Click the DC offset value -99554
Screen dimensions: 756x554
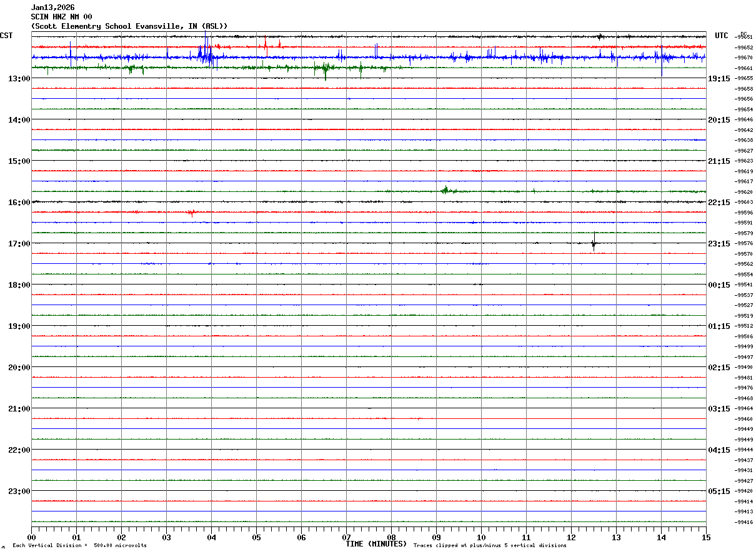point(744,274)
